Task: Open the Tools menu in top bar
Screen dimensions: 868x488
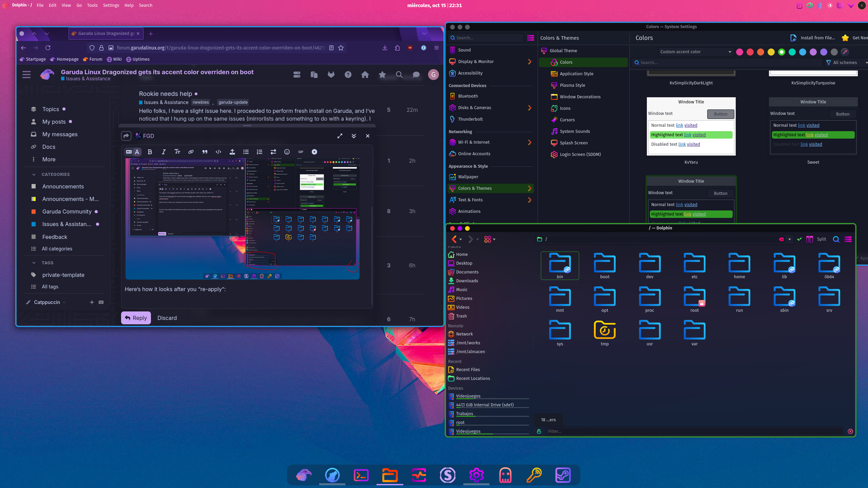Action: pos(92,5)
